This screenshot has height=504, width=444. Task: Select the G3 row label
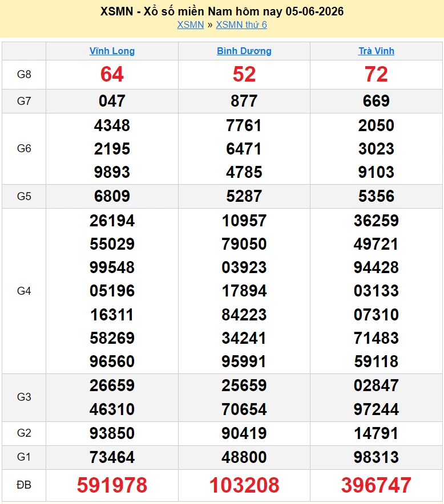[x=24, y=397]
